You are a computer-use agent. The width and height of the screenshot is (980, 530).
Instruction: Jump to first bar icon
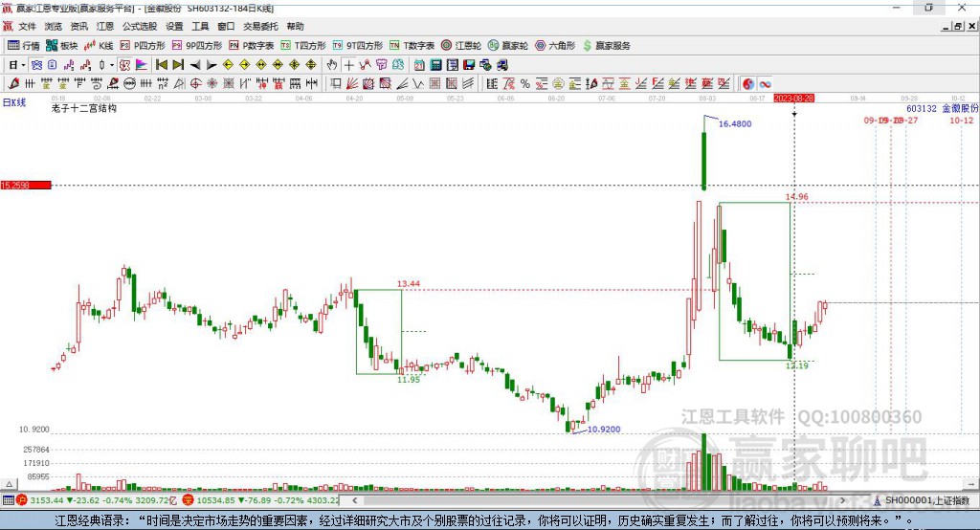[161, 65]
